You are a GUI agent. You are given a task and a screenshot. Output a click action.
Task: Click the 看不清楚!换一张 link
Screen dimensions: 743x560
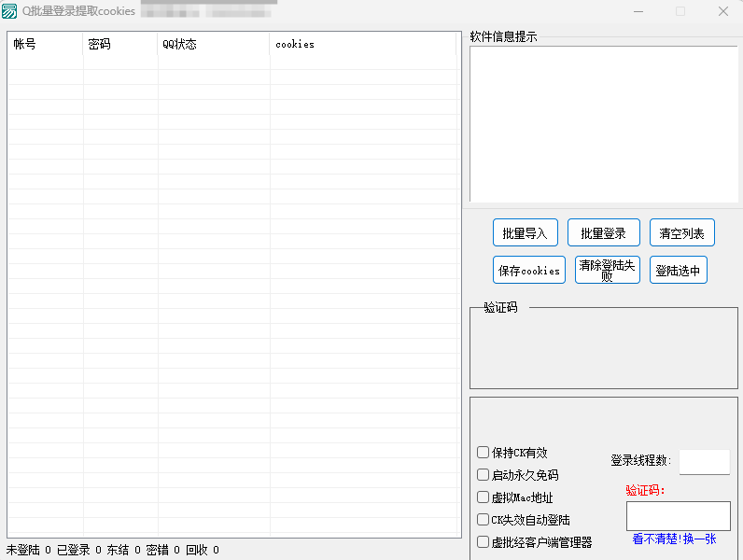674,539
